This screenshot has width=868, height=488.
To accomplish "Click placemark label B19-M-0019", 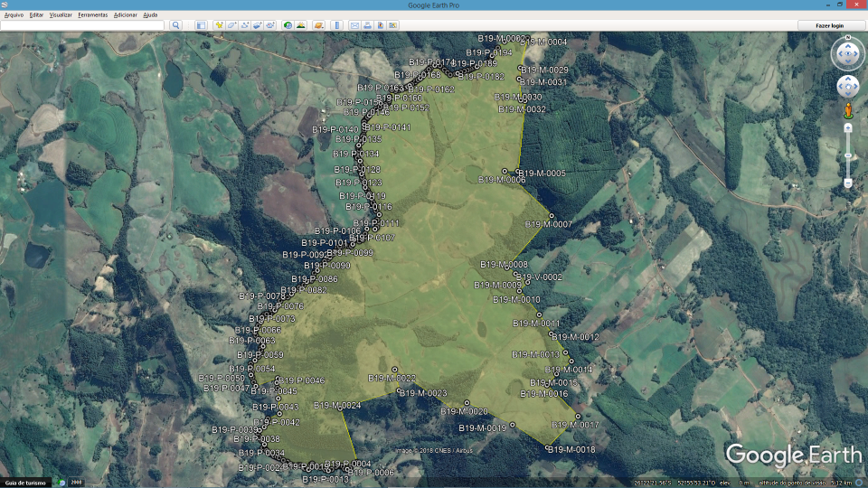I will [483, 427].
